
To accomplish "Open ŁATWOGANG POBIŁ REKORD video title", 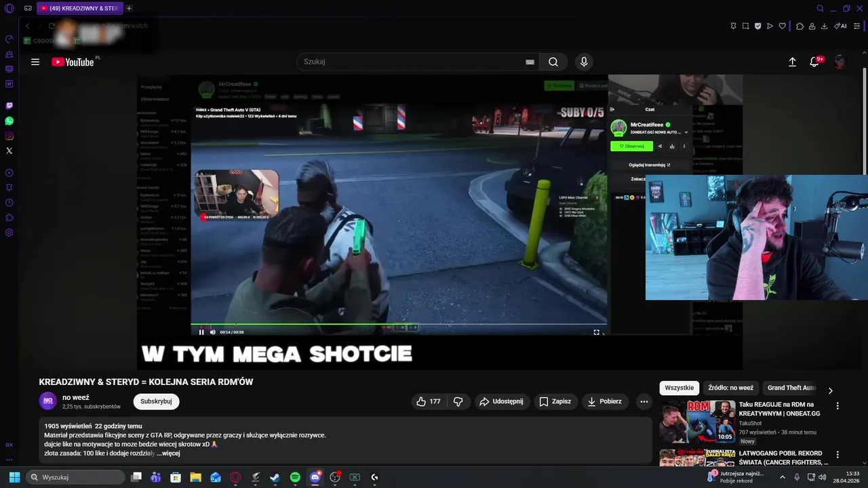I will 783,457.
